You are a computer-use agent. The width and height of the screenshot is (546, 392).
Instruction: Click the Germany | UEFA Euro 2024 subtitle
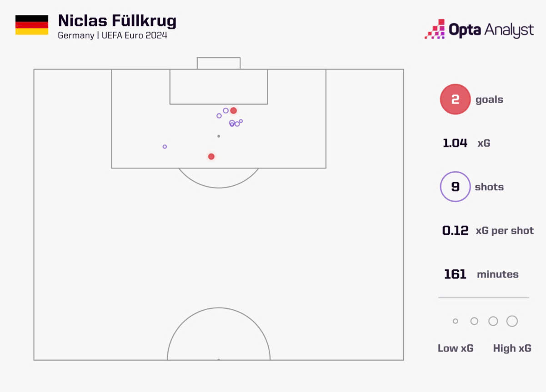[112, 35]
